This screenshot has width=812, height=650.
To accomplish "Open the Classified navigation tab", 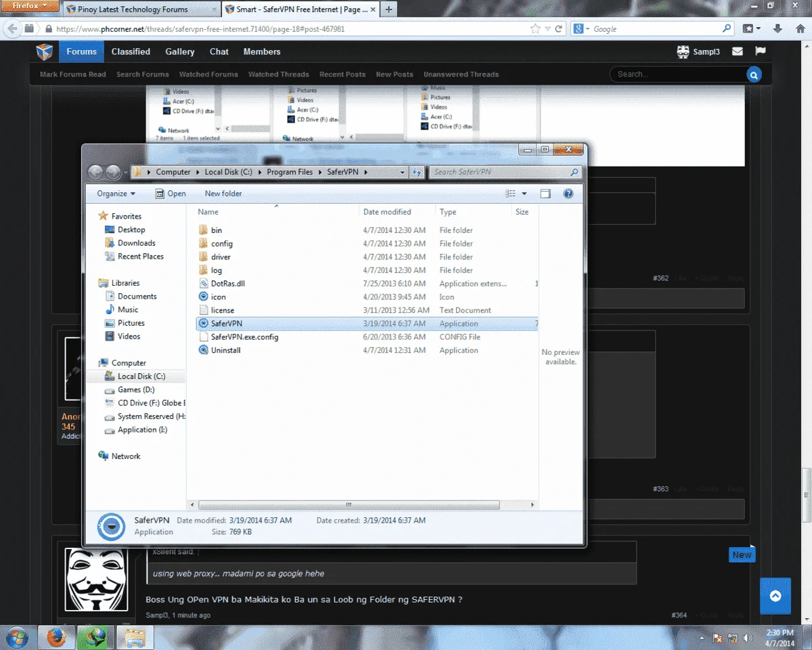I will pyautogui.click(x=131, y=51).
